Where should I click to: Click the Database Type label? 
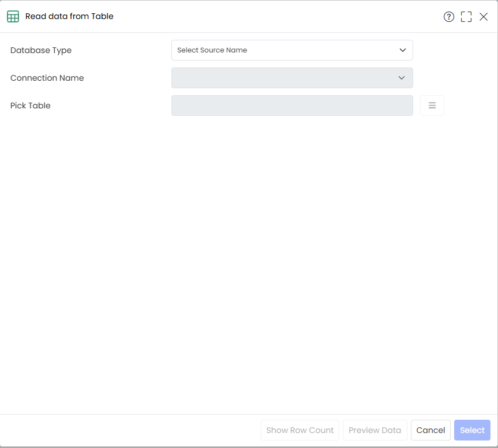[x=41, y=50]
